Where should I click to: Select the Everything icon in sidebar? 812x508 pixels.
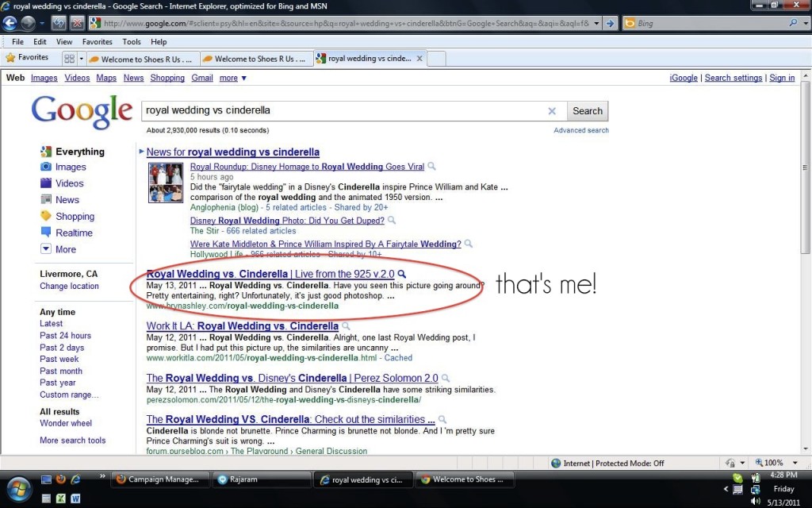(x=46, y=152)
